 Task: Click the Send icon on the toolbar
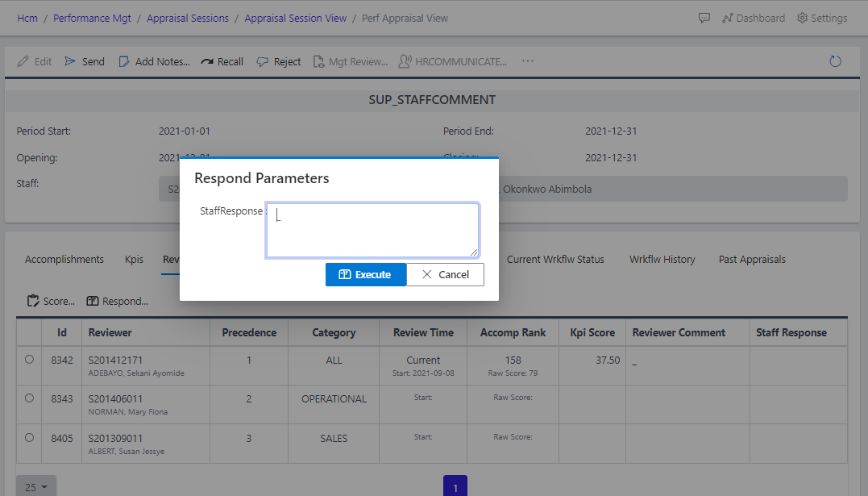pos(84,60)
